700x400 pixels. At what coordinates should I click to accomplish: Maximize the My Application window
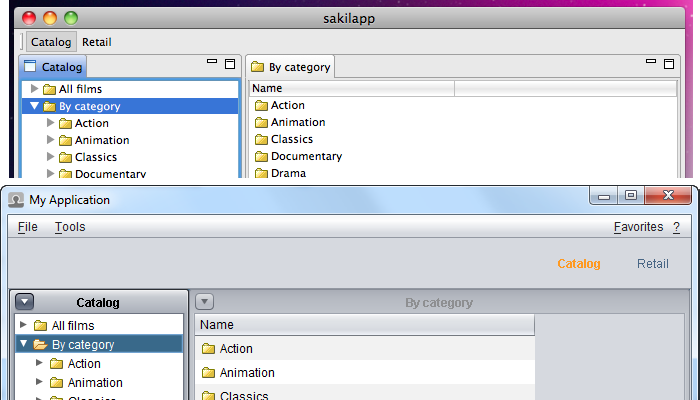pos(631,195)
